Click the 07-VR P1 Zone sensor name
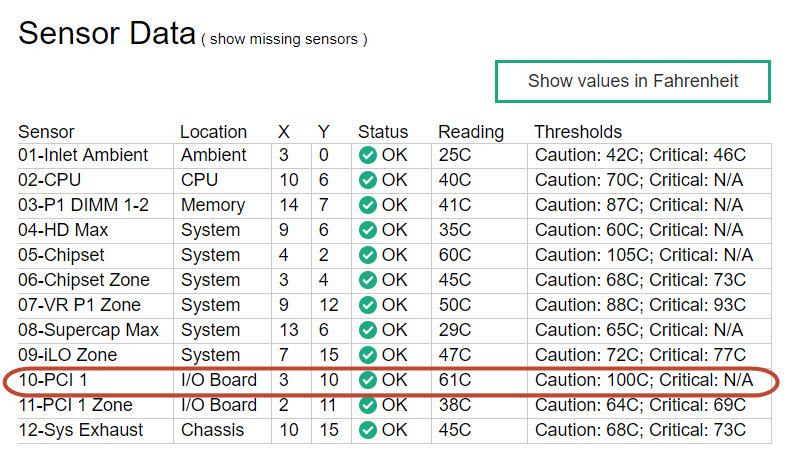789x463 pixels. [79, 306]
